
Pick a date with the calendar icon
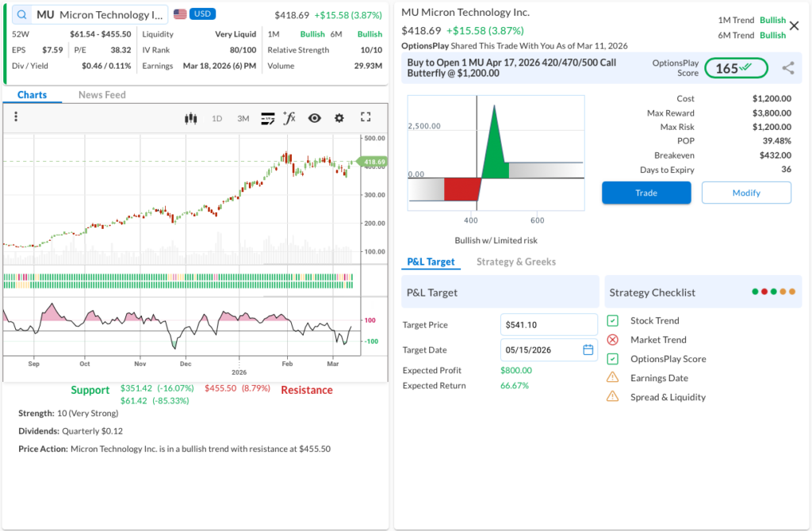(588, 350)
